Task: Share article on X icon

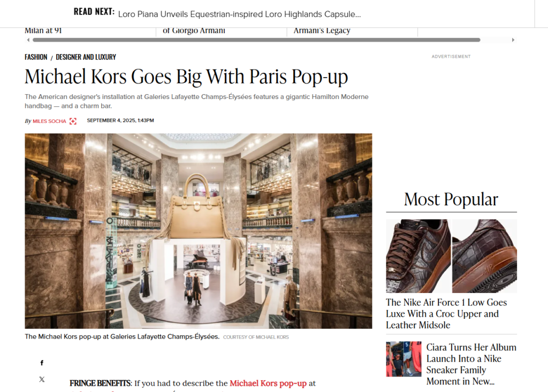Action: click(42, 379)
